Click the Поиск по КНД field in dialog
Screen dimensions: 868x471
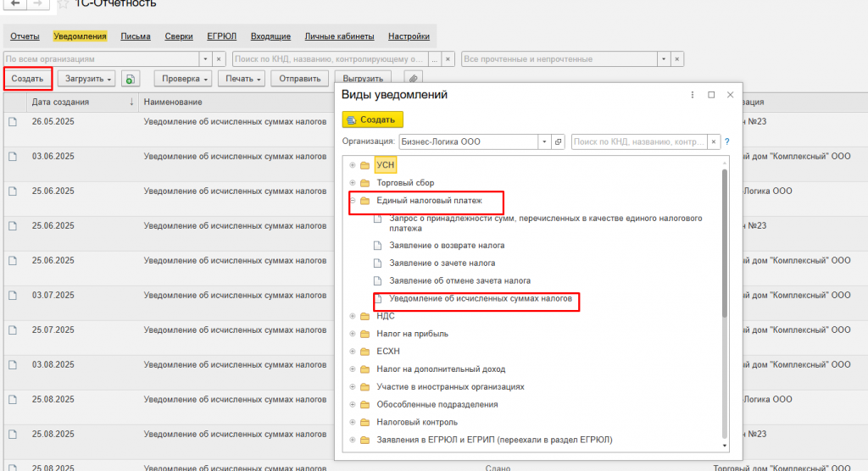[x=639, y=141]
